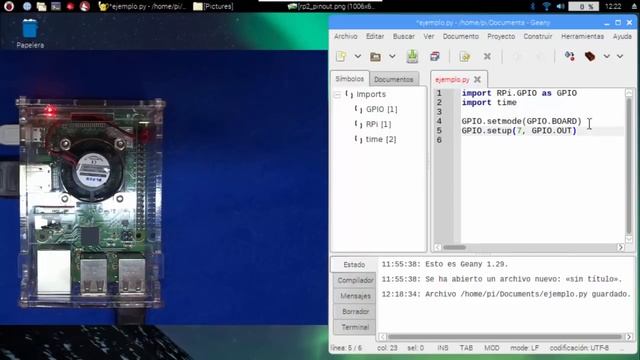Open the Raspberry Pi main menu

pyautogui.click(x=9, y=6)
